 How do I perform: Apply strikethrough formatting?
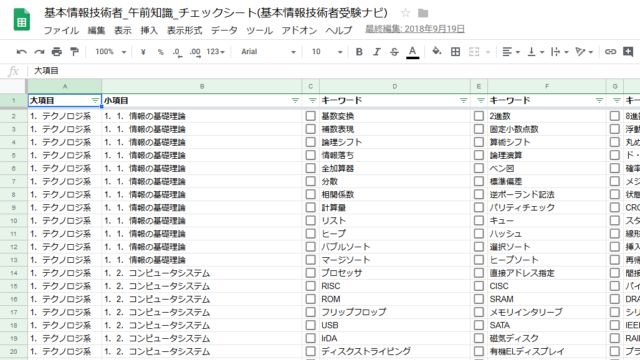click(x=394, y=52)
